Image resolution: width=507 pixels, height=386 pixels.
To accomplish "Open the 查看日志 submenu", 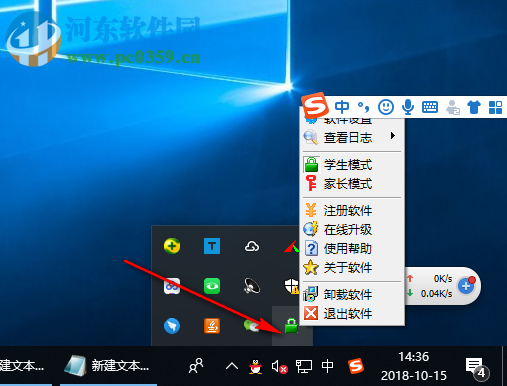I will (x=352, y=137).
